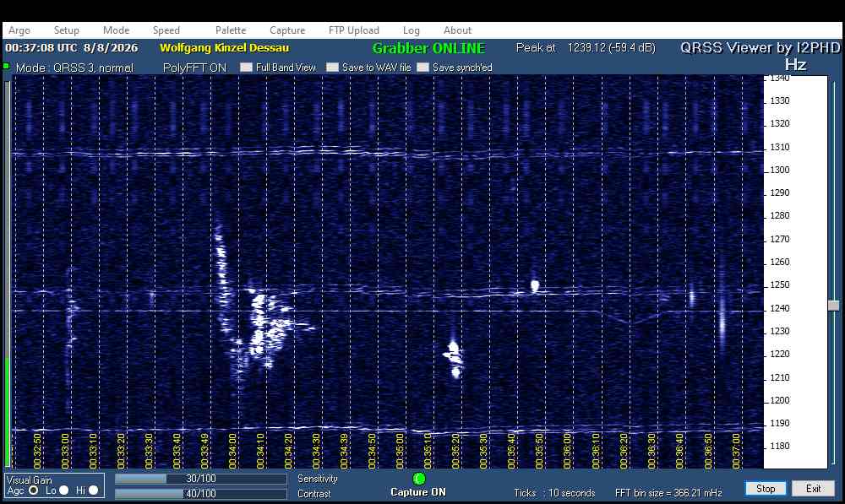Open the Argo menu

click(x=19, y=30)
